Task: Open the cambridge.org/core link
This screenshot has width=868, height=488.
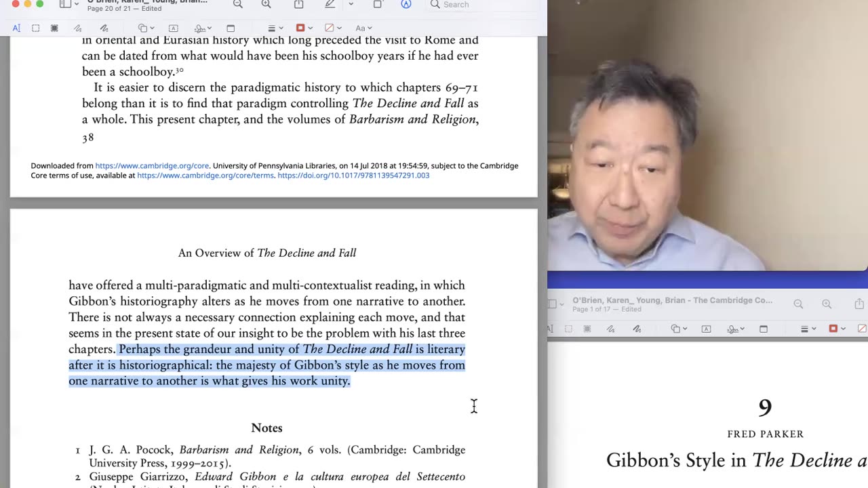Action: (x=152, y=165)
